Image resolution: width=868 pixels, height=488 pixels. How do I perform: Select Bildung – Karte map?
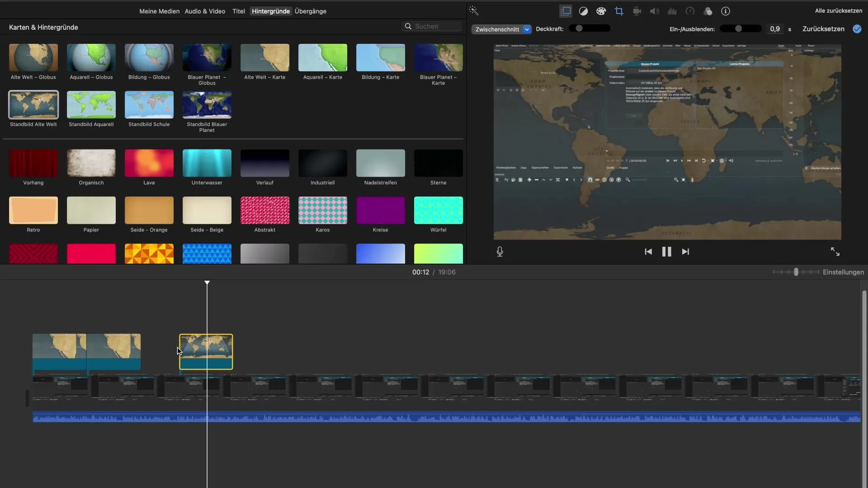(x=381, y=57)
